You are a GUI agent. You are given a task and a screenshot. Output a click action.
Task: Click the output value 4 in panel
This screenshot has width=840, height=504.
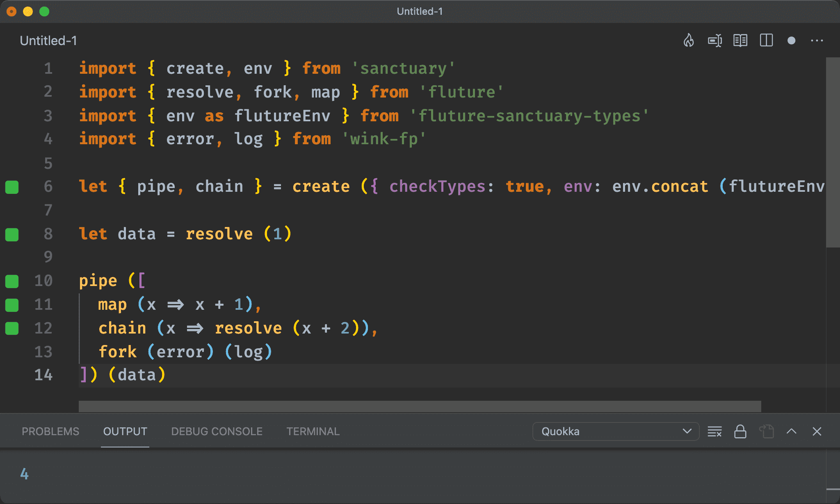24,473
